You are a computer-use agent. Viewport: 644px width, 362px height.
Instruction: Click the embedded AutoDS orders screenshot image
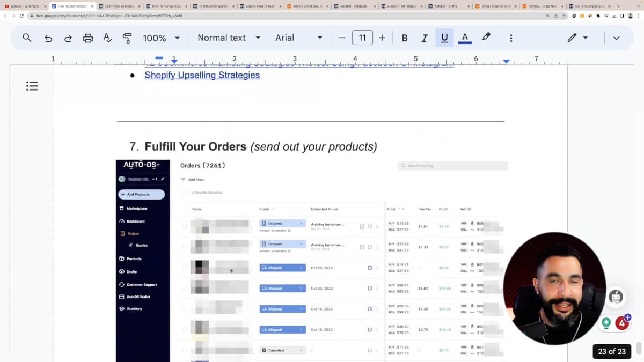pos(312,261)
